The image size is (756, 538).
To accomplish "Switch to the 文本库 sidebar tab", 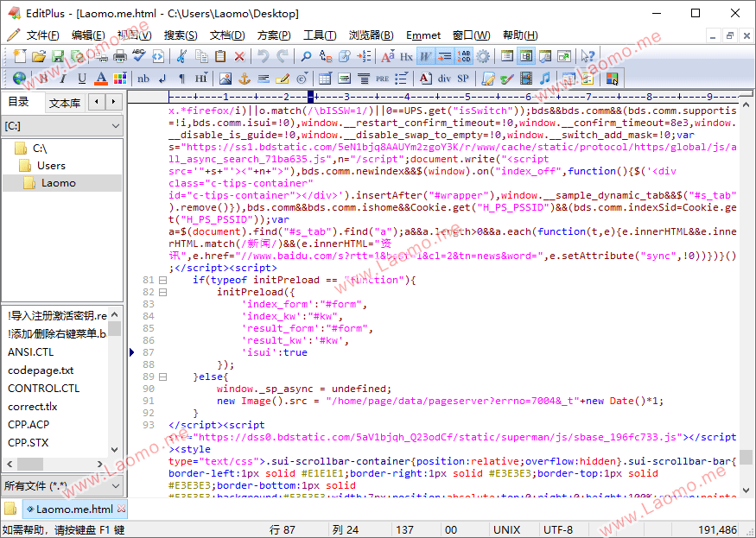I will click(x=65, y=103).
